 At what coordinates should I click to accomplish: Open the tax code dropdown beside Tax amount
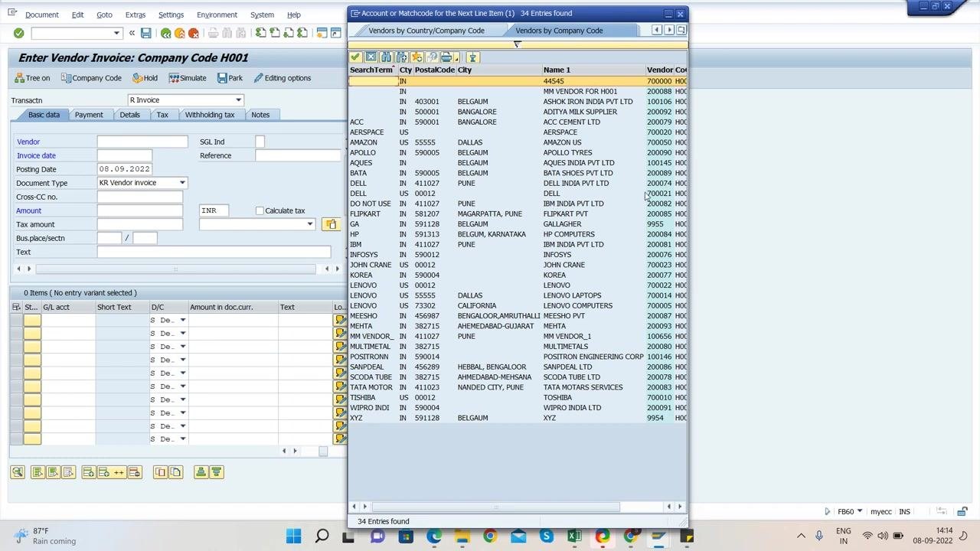(310, 224)
